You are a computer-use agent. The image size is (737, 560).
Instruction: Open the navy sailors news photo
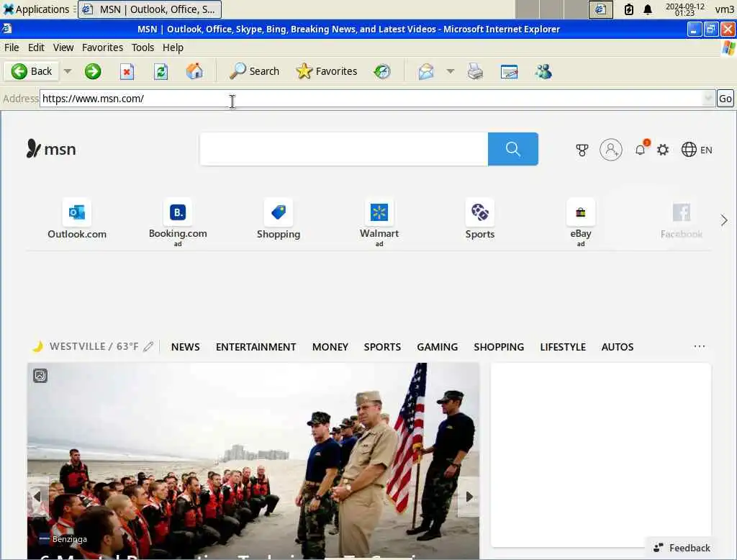pos(253,461)
